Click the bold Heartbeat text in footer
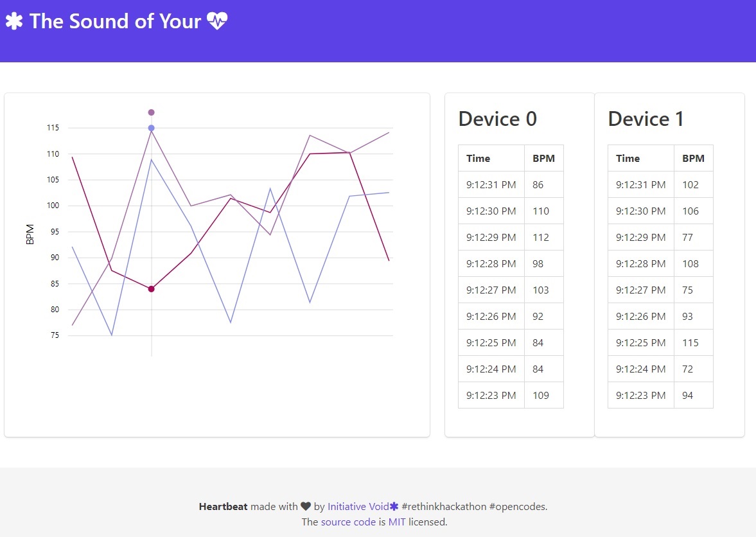This screenshot has width=756, height=537. click(224, 506)
